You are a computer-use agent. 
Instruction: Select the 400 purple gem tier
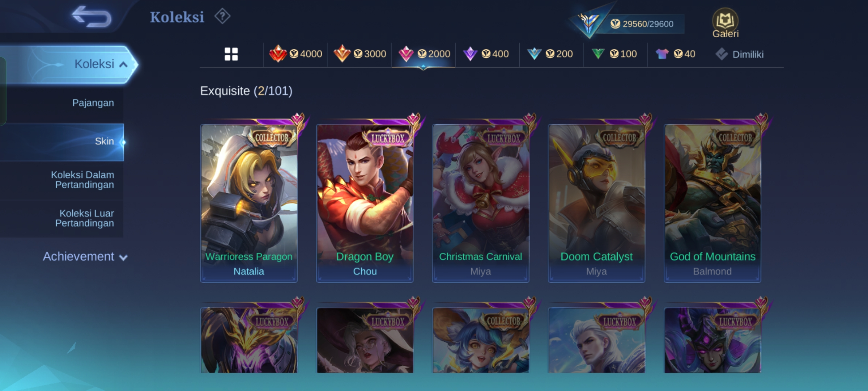pyautogui.click(x=486, y=54)
